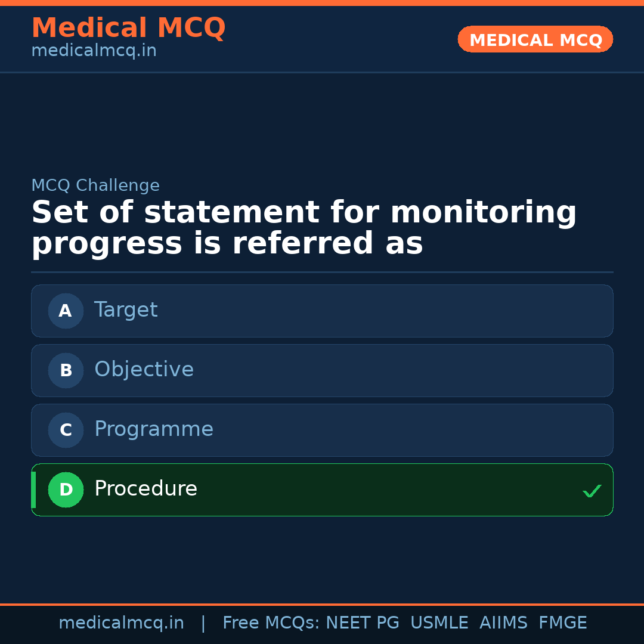The height and width of the screenshot is (644, 644).
Task: Open the medicalmcq.in link in the footer
Action: (x=121, y=623)
